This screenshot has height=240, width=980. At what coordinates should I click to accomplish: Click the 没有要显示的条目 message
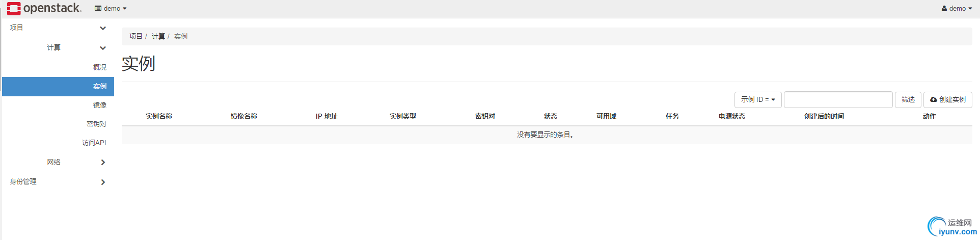(x=546, y=135)
